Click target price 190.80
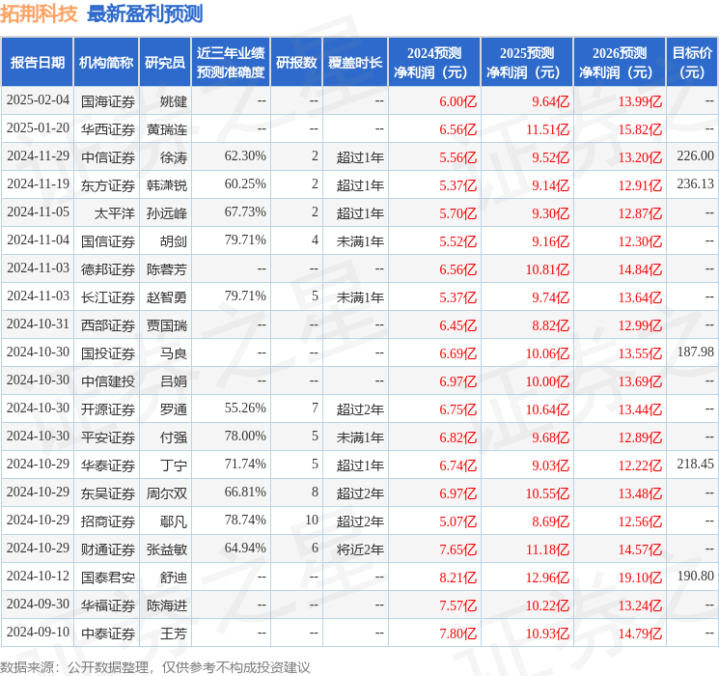This screenshot has height=676, width=719. click(x=695, y=576)
